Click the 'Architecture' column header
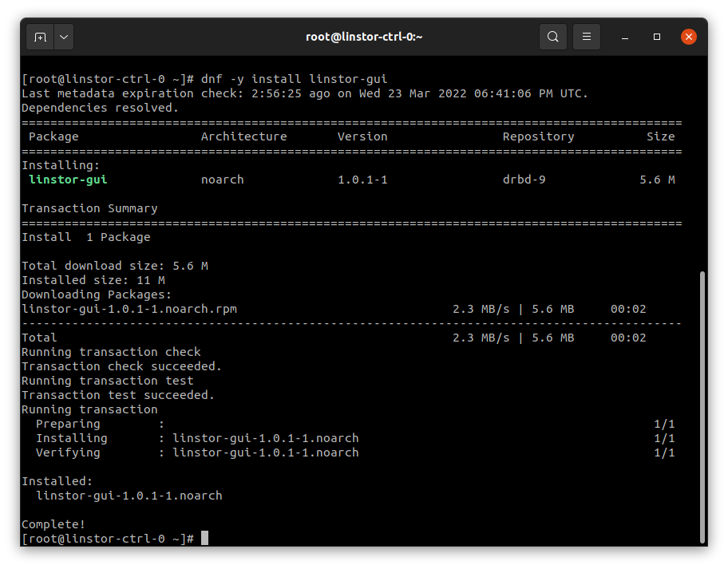The height and width of the screenshot is (569, 728). point(243,136)
